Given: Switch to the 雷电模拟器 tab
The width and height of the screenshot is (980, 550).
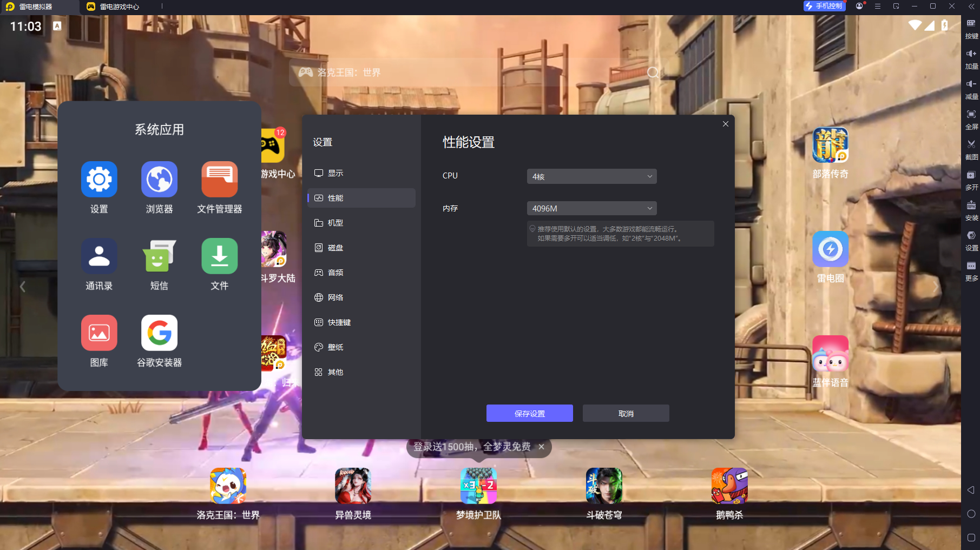Looking at the screenshot, I should tap(40, 7).
